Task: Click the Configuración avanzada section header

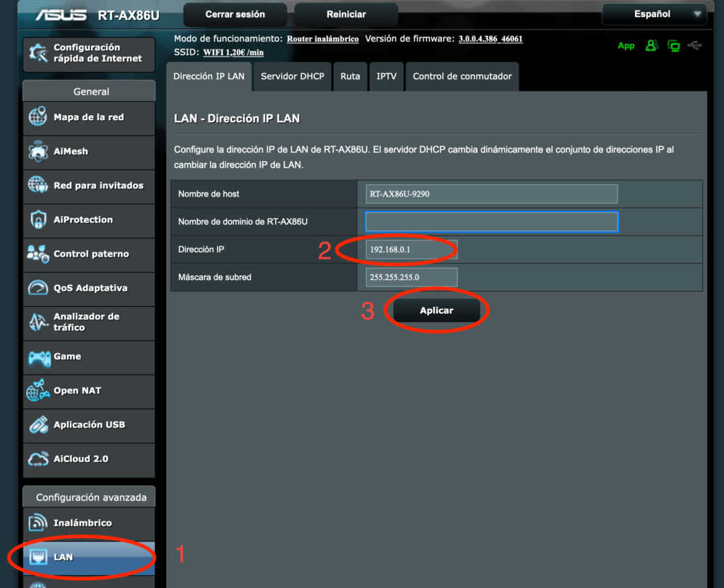Action: pos(89,497)
